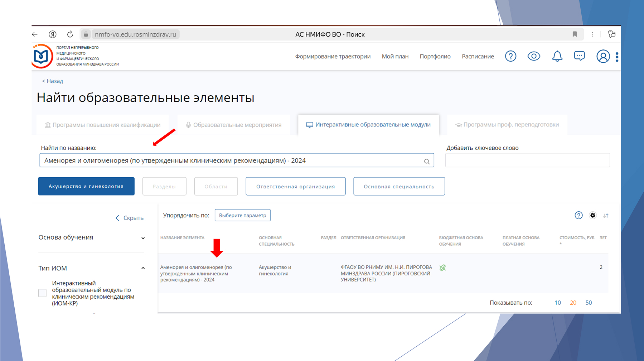This screenshot has height=361, width=644.
Task: Select Интерактивные образовательные модули tab
Action: point(368,125)
